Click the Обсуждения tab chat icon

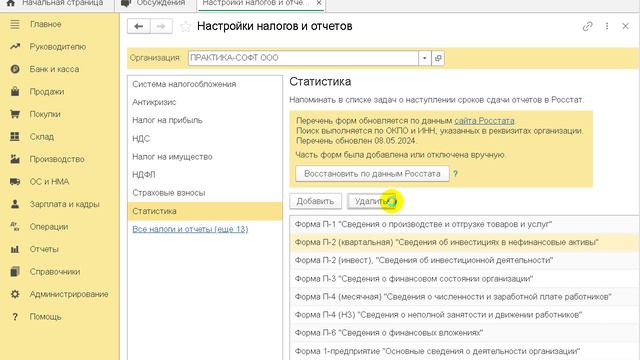(126, 3)
